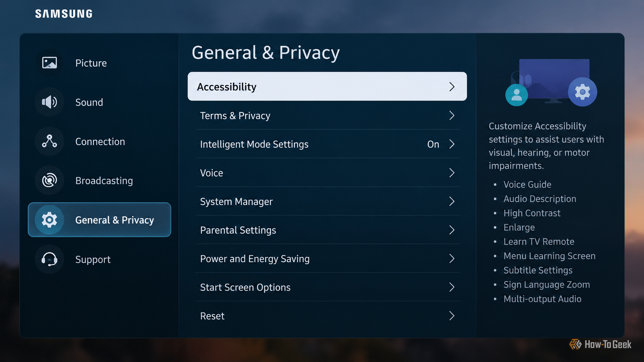Screen dimensions: 644x362
Task: Click 'High Contrast' list entry
Action: tap(532, 213)
